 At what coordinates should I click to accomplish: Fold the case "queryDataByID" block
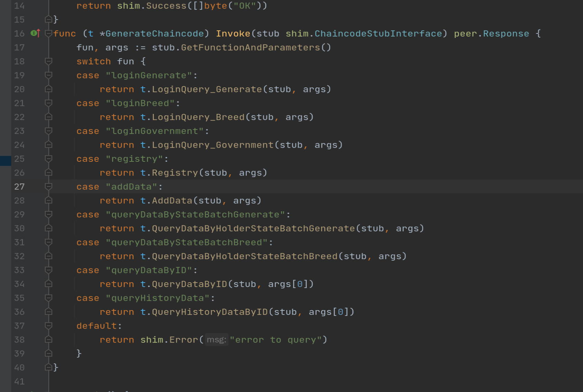pyautogui.click(x=49, y=271)
